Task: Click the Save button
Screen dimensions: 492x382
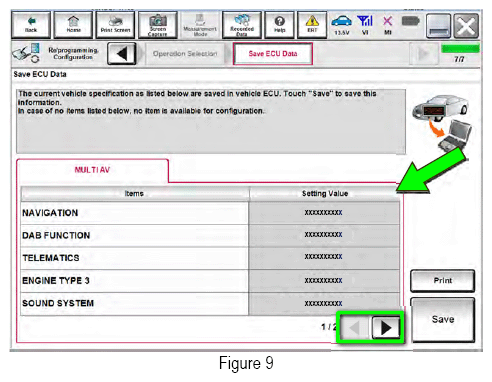Action: coord(443,319)
